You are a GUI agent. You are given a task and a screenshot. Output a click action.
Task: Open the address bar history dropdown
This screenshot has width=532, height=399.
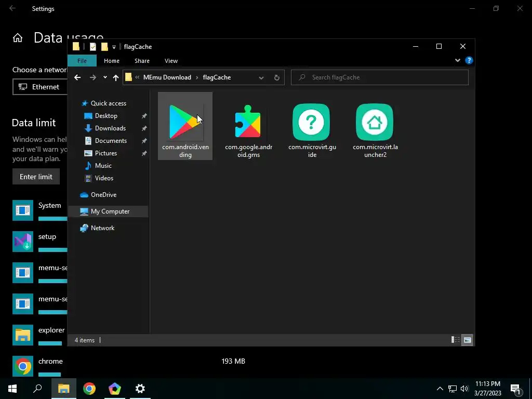tap(261, 77)
